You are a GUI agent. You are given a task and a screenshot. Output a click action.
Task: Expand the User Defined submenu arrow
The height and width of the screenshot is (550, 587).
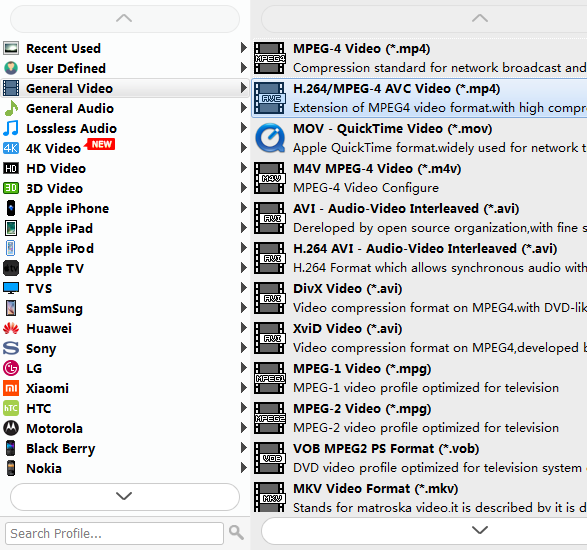point(243,68)
